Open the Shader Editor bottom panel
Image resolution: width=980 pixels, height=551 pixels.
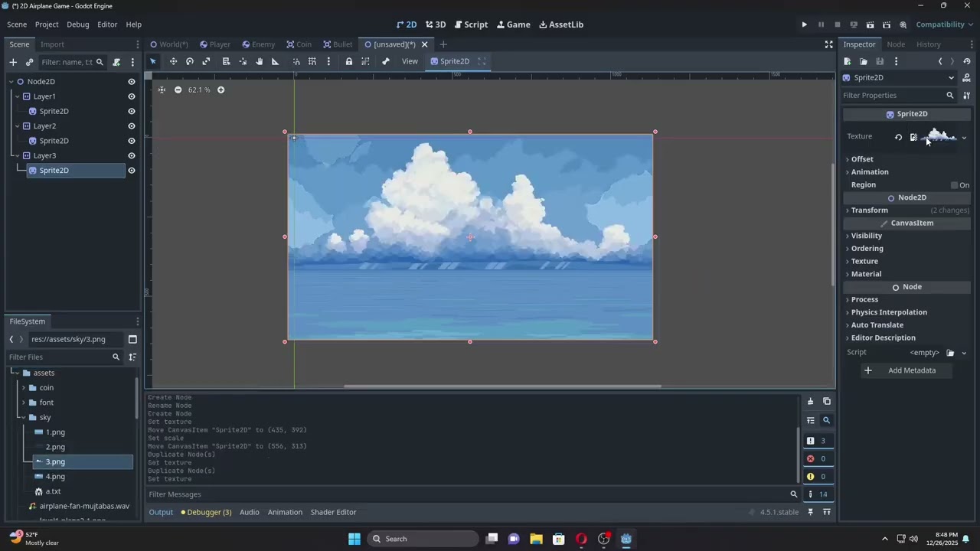click(333, 512)
